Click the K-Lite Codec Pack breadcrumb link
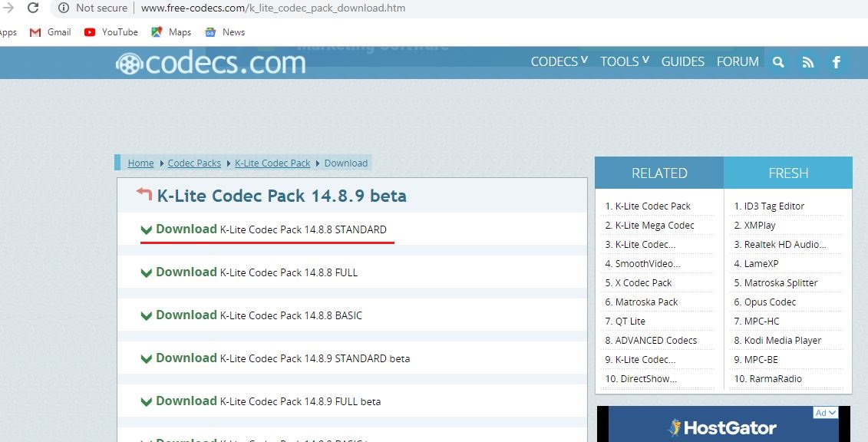The width and height of the screenshot is (868, 442). (x=272, y=163)
